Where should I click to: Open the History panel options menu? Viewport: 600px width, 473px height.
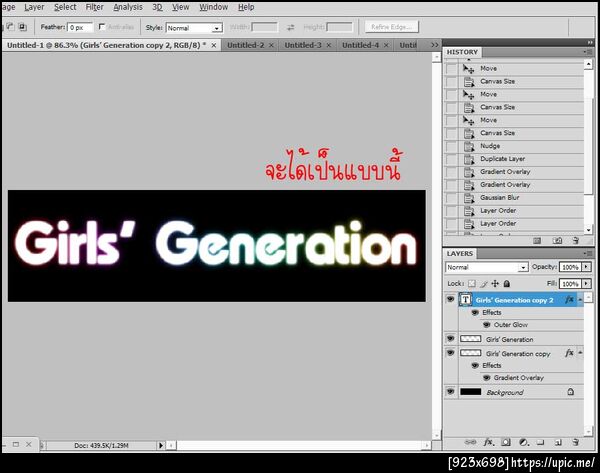pos(588,52)
